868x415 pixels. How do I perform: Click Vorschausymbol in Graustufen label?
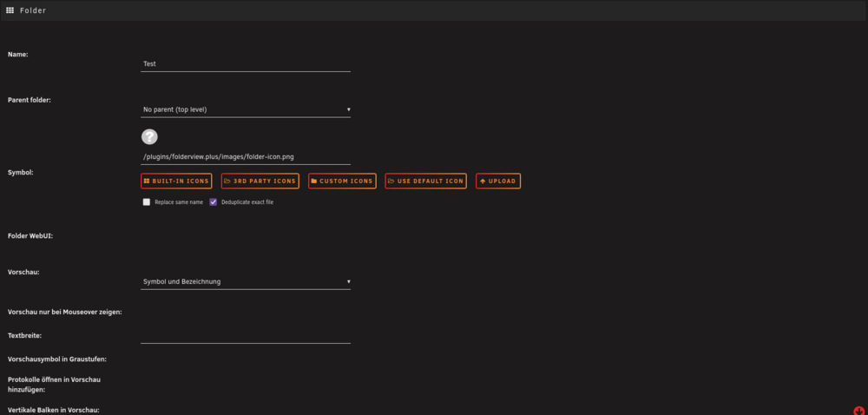(x=57, y=359)
